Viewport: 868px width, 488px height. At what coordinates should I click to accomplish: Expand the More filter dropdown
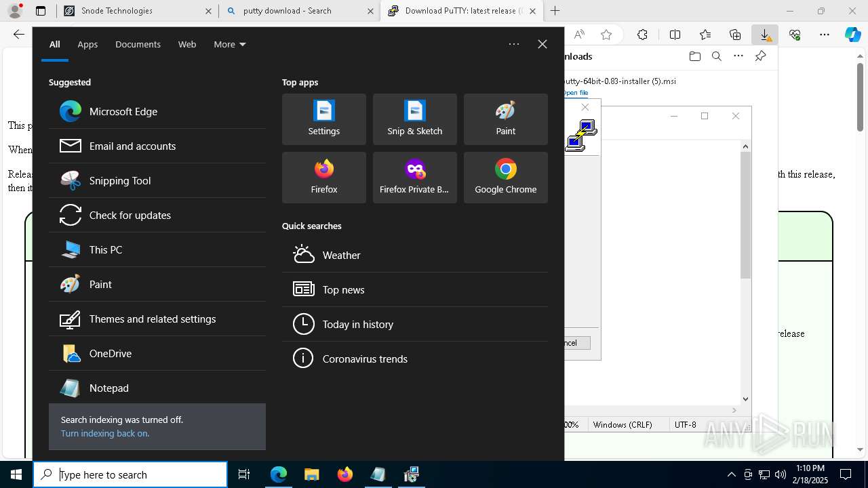pos(230,44)
